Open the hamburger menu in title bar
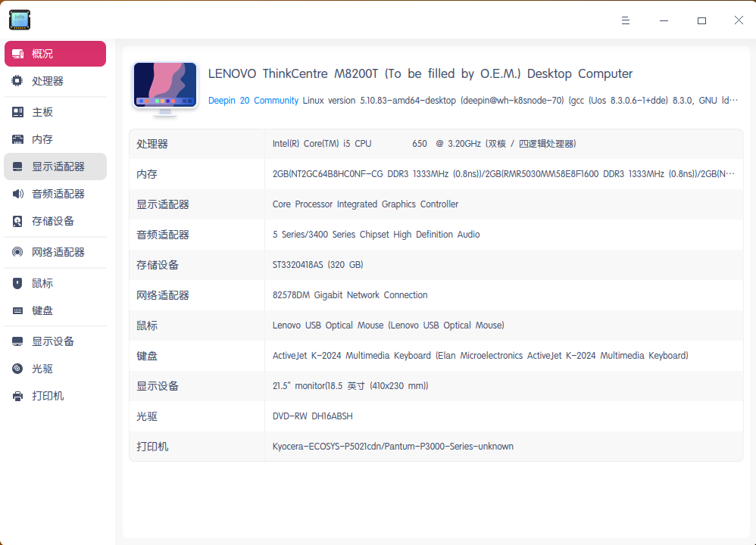This screenshot has width=756, height=545. [626, 20]
